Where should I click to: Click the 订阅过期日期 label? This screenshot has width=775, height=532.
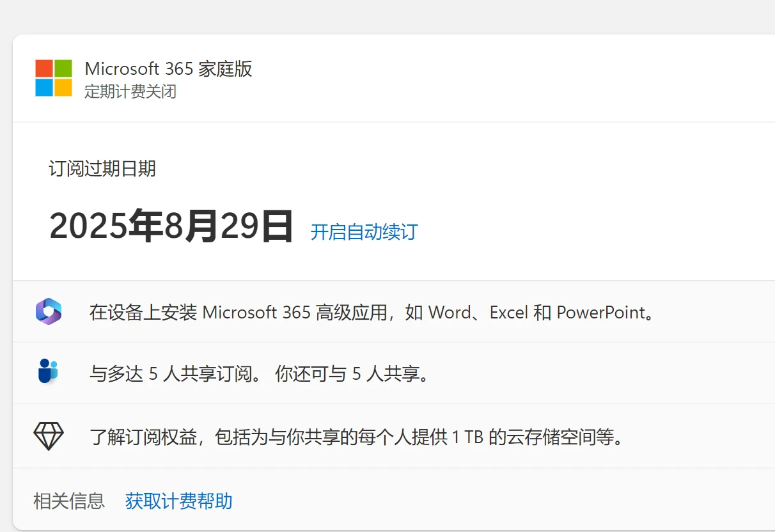pos(102,169)
